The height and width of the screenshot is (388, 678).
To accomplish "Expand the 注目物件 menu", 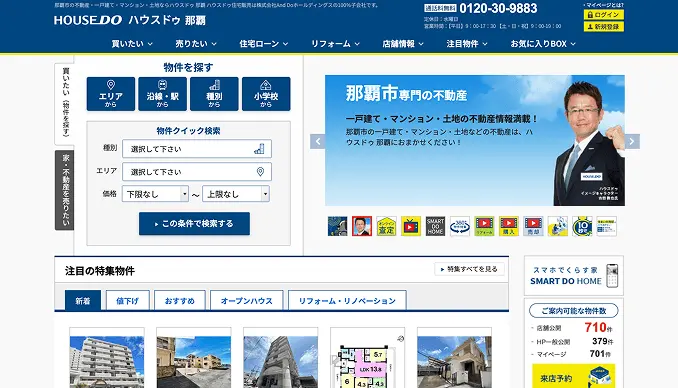I will pos(467,44).
